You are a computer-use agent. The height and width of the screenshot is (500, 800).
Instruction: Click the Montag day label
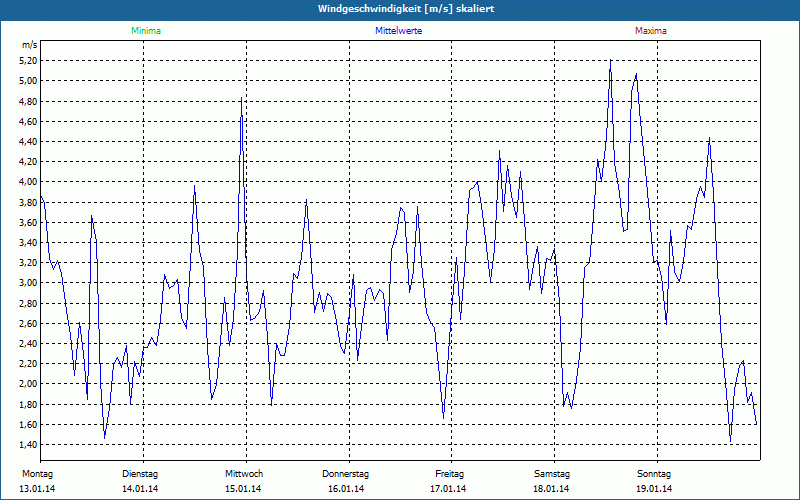[37, 474]
